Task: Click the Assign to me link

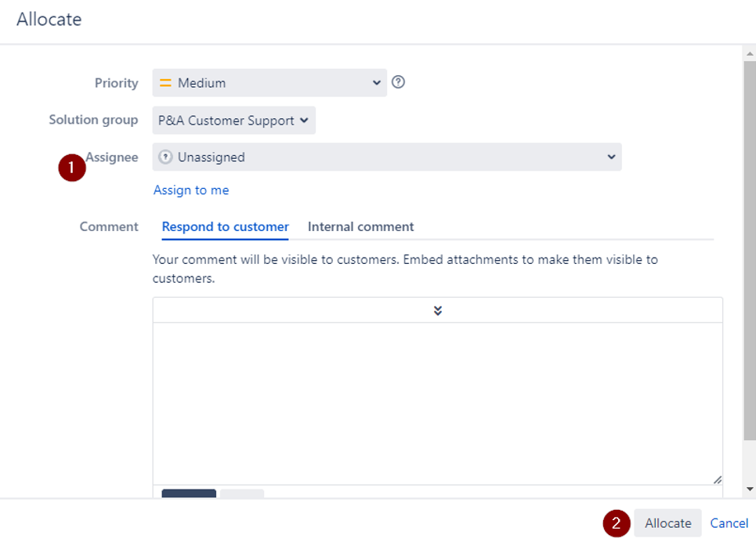Action: [191, 190]
